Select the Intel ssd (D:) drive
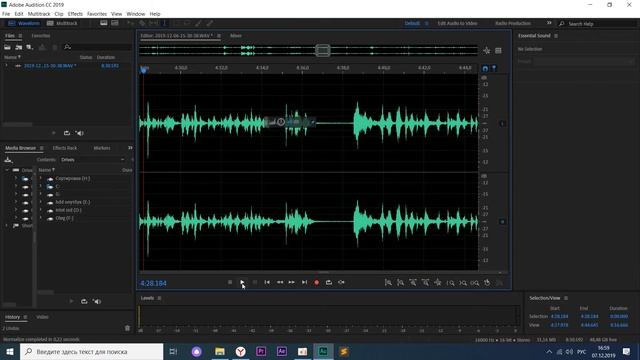Image resolution: width=640 pixels, height=360 pixels. [68, 210]
